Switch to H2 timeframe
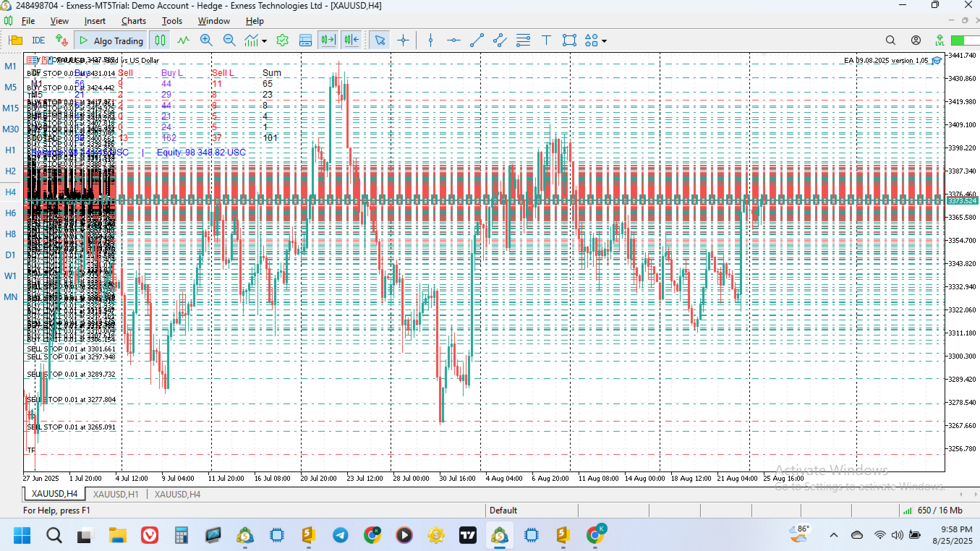Viewport: 980px width, 551px height. point(10,171)
